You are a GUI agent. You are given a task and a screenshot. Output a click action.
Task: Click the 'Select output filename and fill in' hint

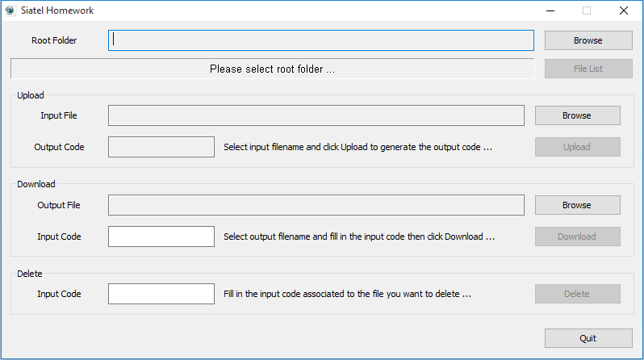pos(359,237)
